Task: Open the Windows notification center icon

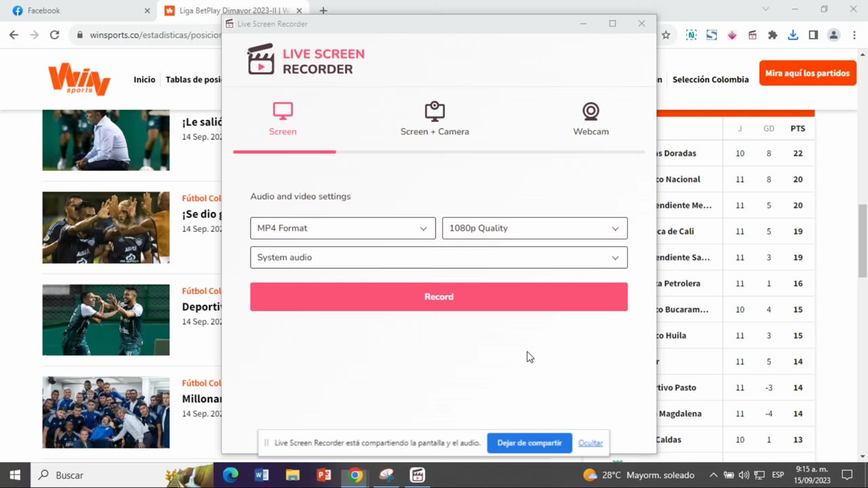Action: [847, 475]
